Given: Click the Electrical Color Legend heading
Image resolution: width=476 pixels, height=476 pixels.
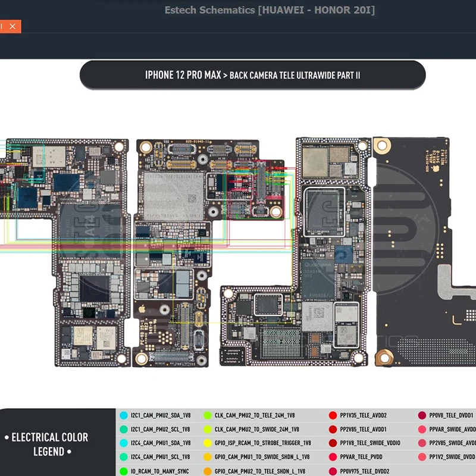Looking at the screenshot, I should tap(50, 444).
